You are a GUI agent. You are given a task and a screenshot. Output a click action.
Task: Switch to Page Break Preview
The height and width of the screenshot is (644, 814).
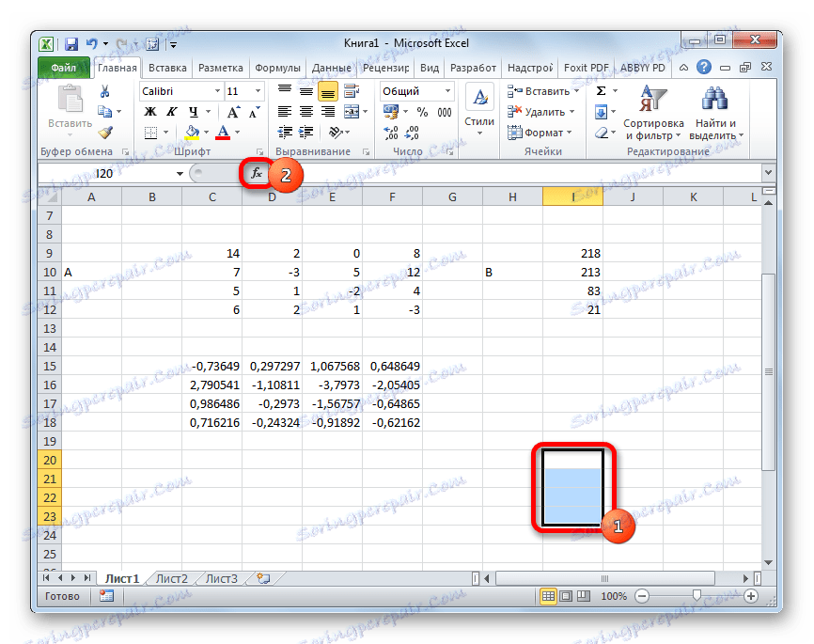pos(584,596)
